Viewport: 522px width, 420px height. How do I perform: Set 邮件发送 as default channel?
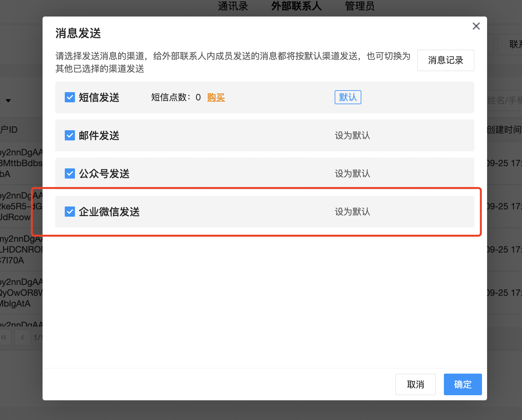(352, 135)
